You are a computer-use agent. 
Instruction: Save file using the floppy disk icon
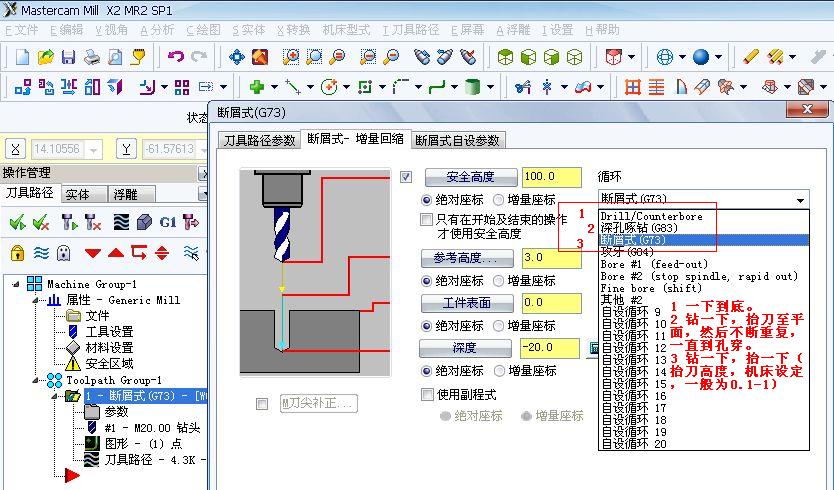click(x=69, y=57)
